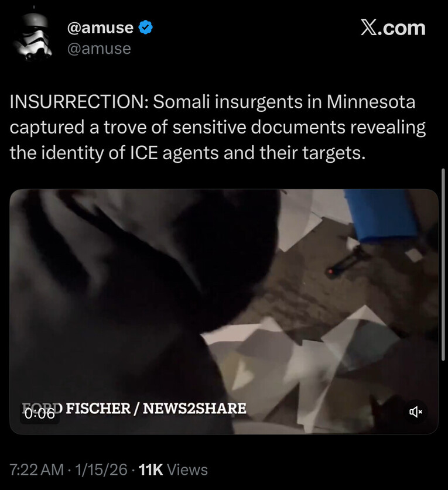
Task: Click the blue verified checkmark badge
Action: [x=145, y=28]
